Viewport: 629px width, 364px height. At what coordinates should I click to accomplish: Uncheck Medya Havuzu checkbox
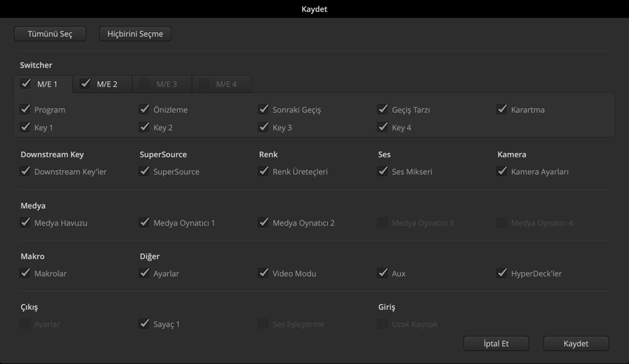pyautogui.click(x=25, y=222)
